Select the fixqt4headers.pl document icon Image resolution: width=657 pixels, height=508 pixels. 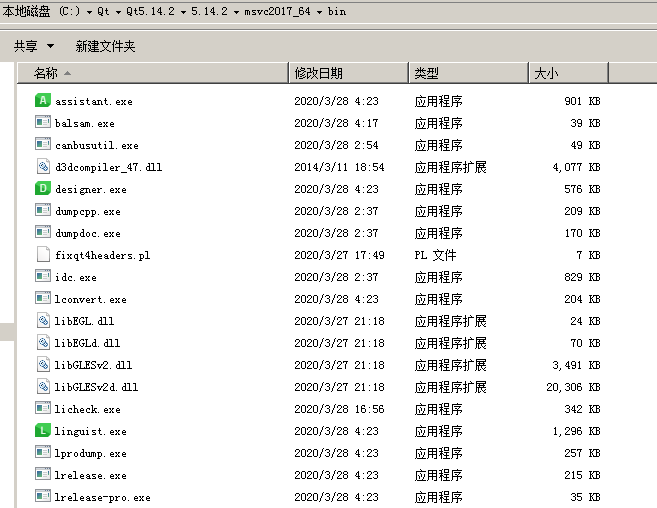[43, 255]
